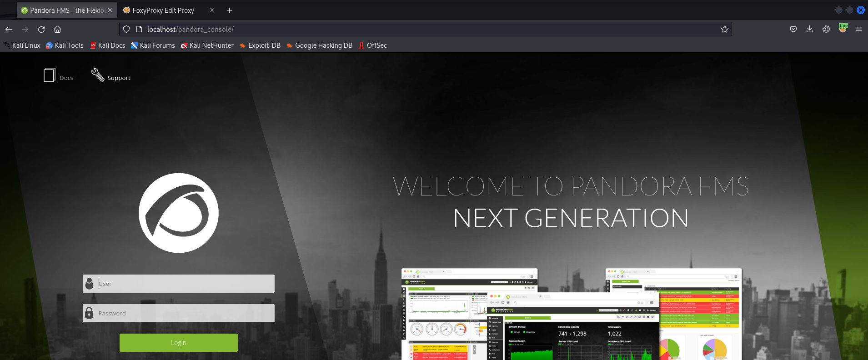Open the Google Hacking DB bookmark
Viewport: 868px width, 360px height.
(319, 45)
